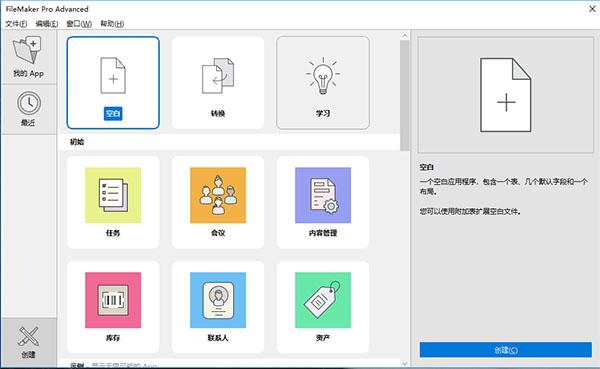
Task: Open the 帮助(H) menu
Action: point(112,24)
